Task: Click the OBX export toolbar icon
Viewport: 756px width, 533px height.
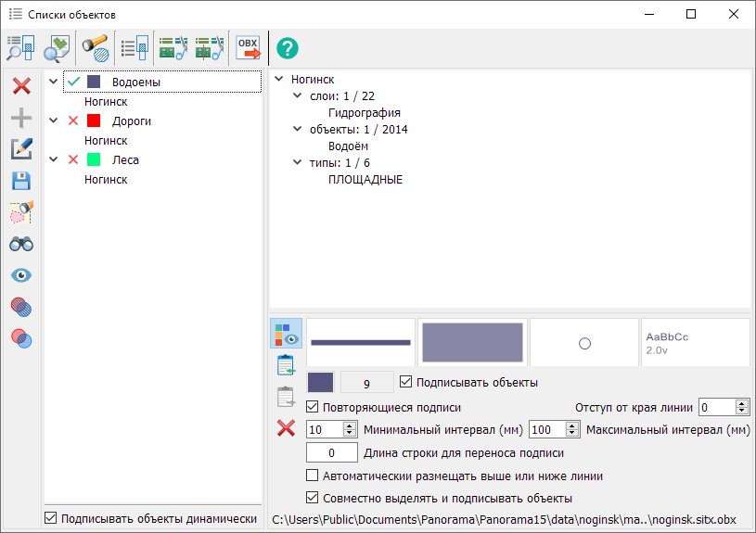Action: pos(248,47)
